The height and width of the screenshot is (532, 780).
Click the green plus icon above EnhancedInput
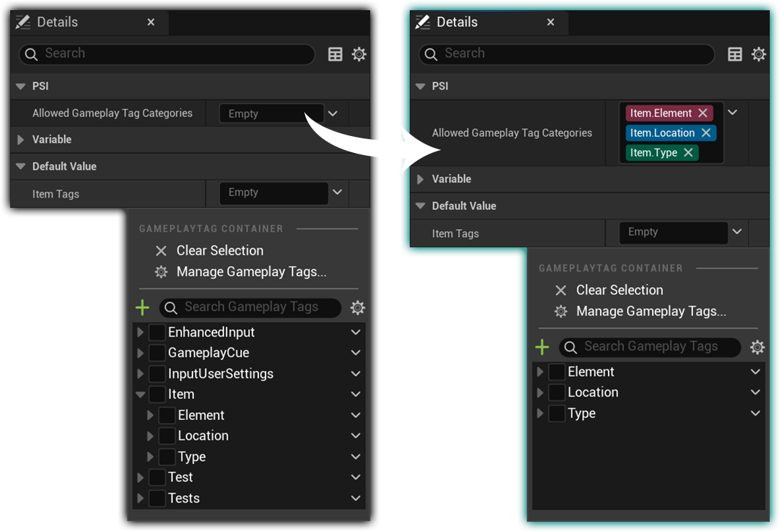[143, 307]
